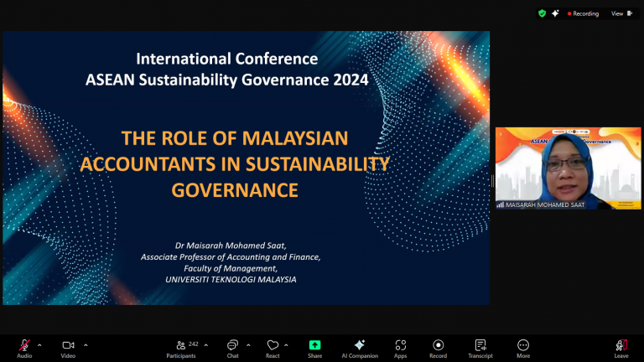
Task: Expand video options caret next to Video
Action: (86, 345)
